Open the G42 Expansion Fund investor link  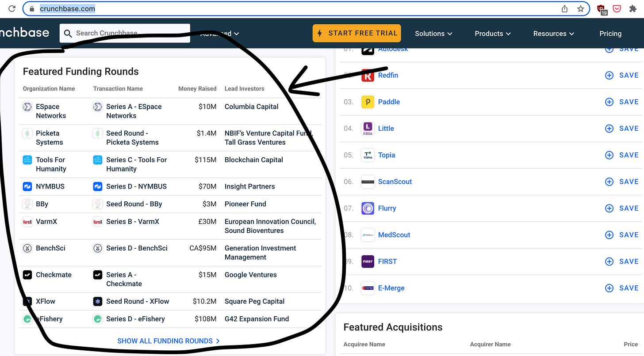click(257, 319)
